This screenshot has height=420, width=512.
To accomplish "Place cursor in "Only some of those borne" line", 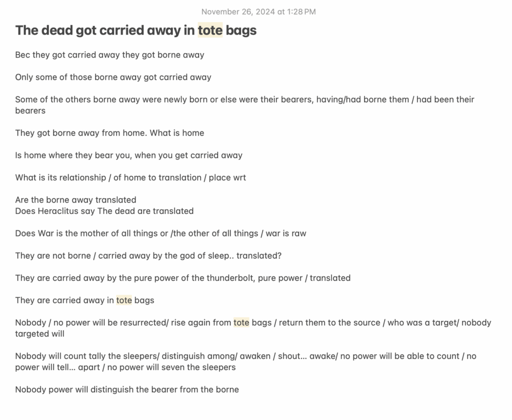I will coord(113,77).
